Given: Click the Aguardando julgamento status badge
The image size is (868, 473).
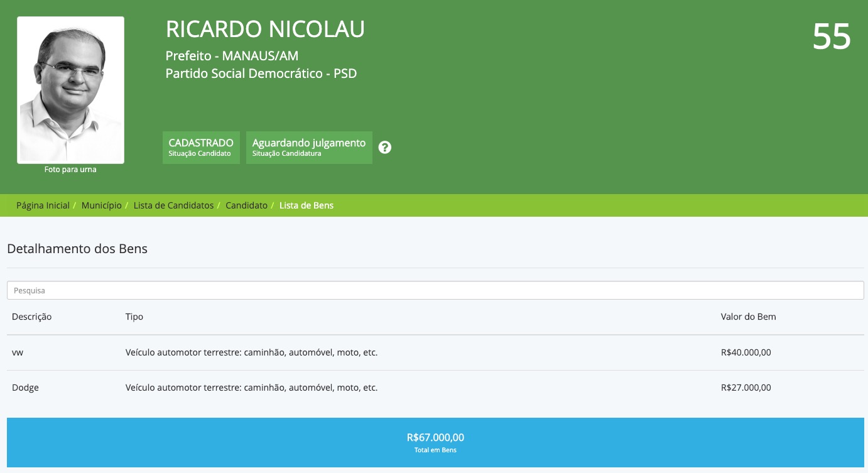Looking at the screenshot, I should pos(309,148).
